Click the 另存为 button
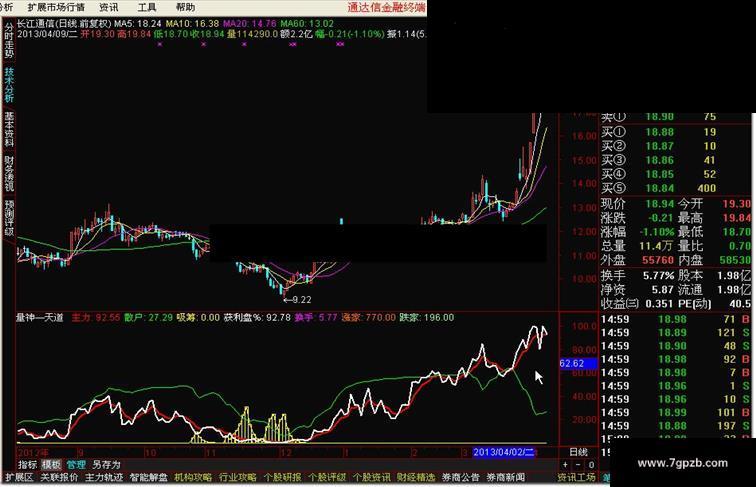This screenshot has height=487, width=756. point(106,465)
